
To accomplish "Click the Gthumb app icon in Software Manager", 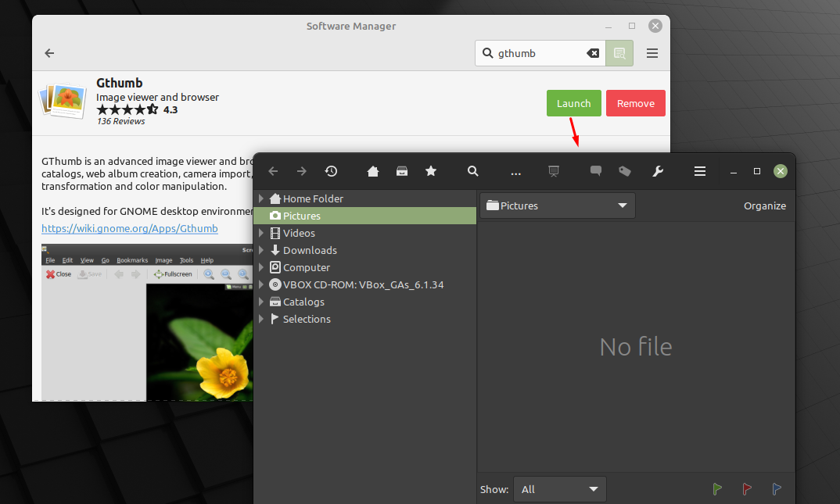I will [63, 101].
